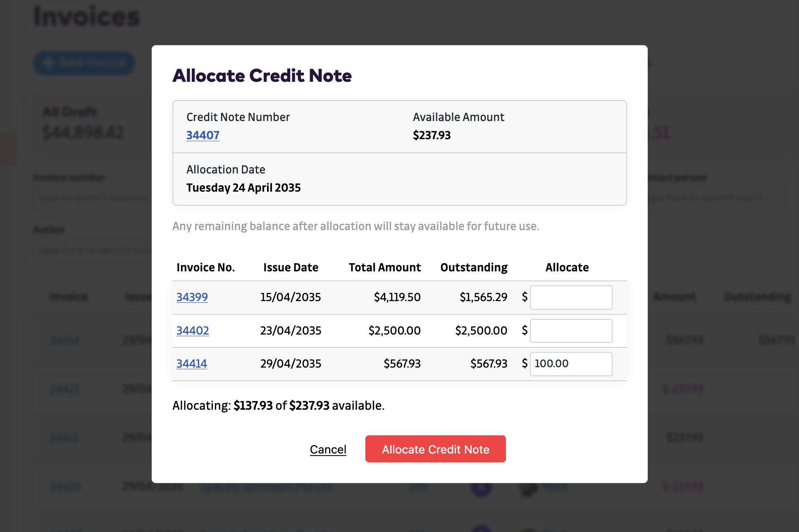
Task: Click the plus icon on New Invoice
Action: 48,63
